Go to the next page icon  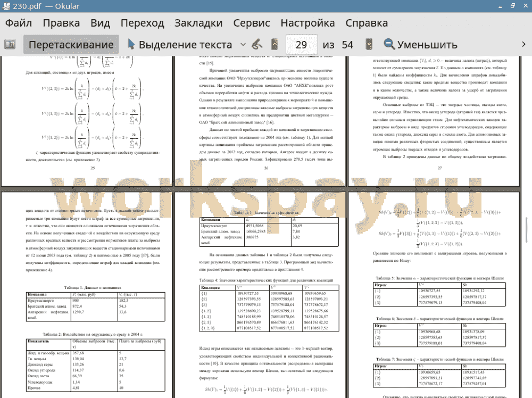coord(369,45)
